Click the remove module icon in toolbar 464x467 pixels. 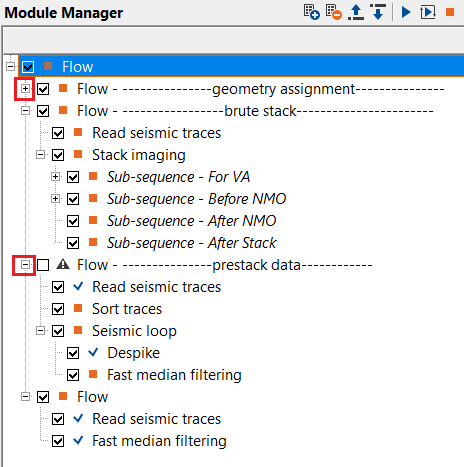pos(334,12)
